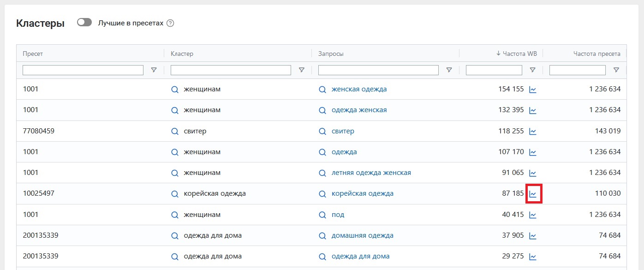The height and width of the screenshot is (270, 644).
Task: Click the Частота WB filter input
Action: (494, 70)
